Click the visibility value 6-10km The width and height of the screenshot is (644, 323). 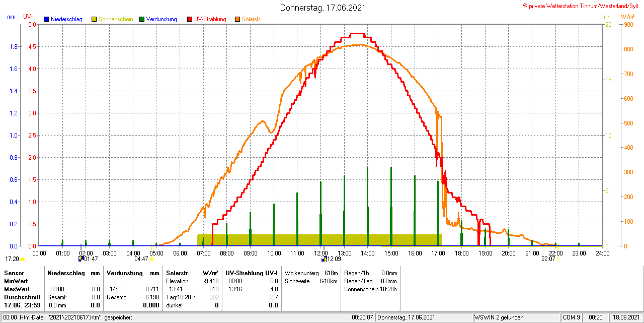pos(329,281)
